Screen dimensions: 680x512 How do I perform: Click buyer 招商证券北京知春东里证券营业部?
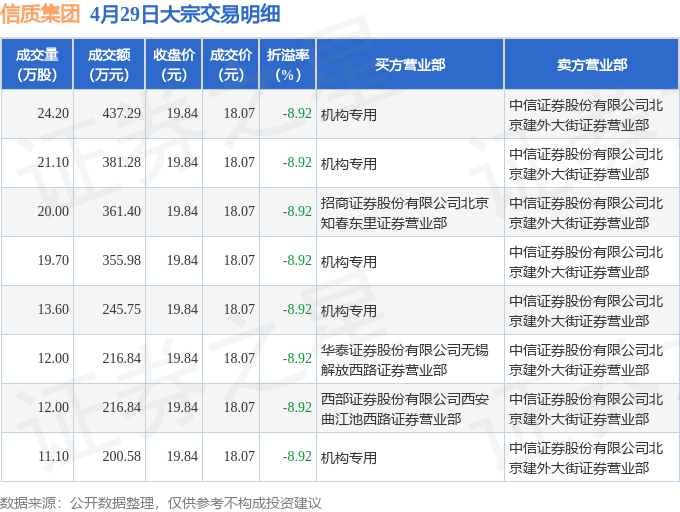tap(405, 212)
